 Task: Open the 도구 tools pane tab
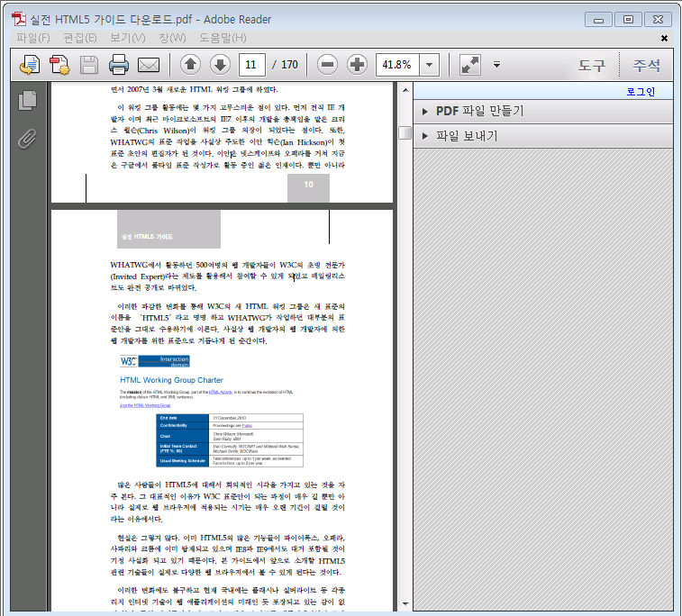[x=592, y=66]
